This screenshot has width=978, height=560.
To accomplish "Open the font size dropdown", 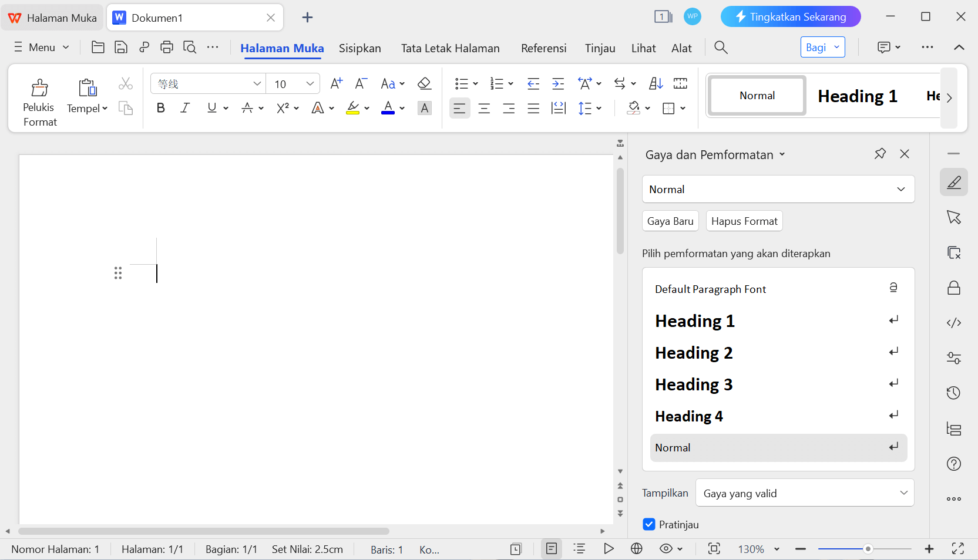I will click(310, 84).
